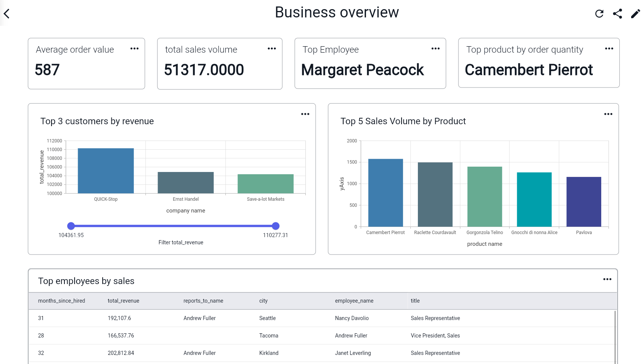
Task: Click the table's vertical scrollbar
Action: point(616,335)
